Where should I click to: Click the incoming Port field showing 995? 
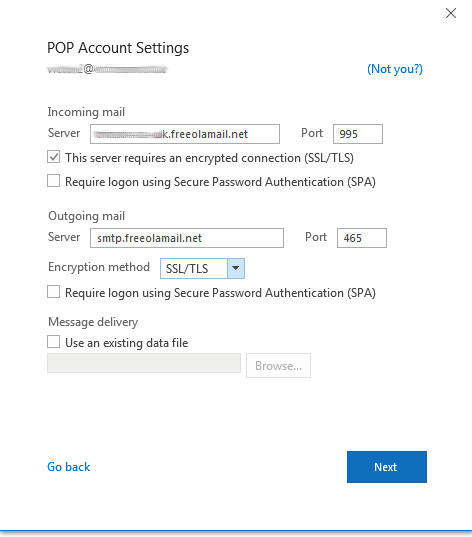(x=358, y=134)
